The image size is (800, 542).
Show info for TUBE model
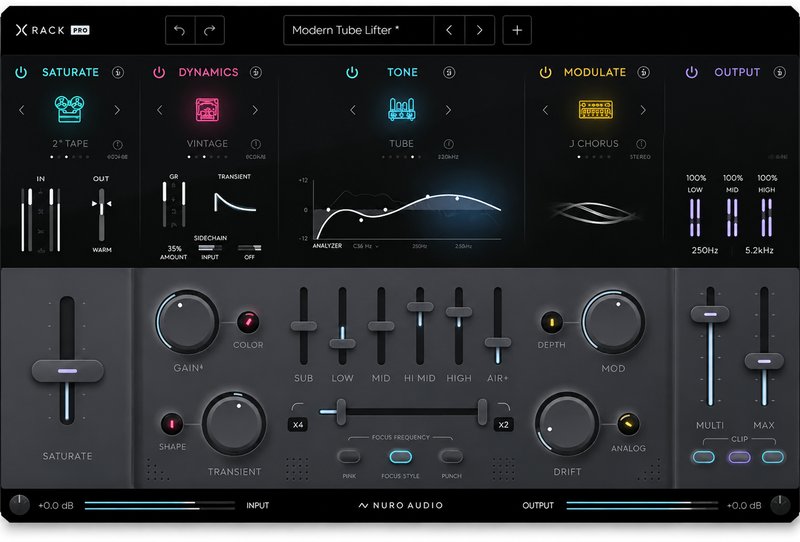pyautogui.click(x=448, y=144)
